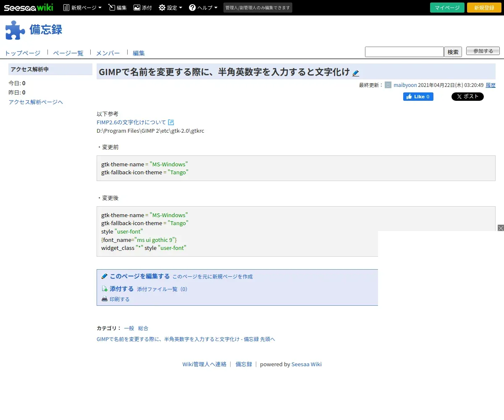
Task: Open the 総合 category link
Action: tap(143, 328)
